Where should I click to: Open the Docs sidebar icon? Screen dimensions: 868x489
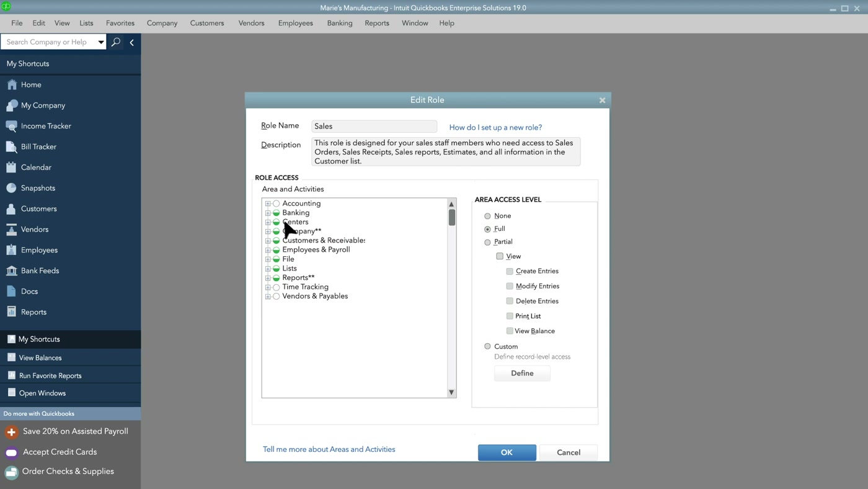click(12, 292)
